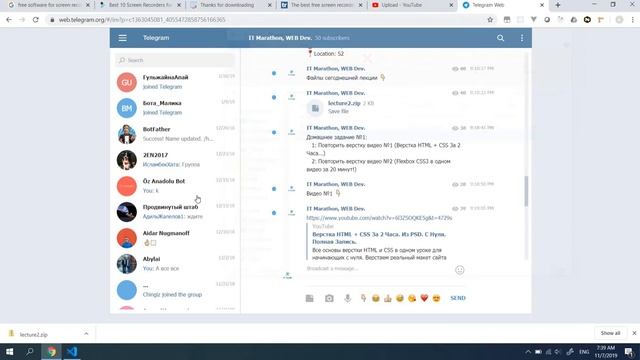This screenshot has height=360, width=640.
Task: Open the Abylai chat
Action: 175,264
